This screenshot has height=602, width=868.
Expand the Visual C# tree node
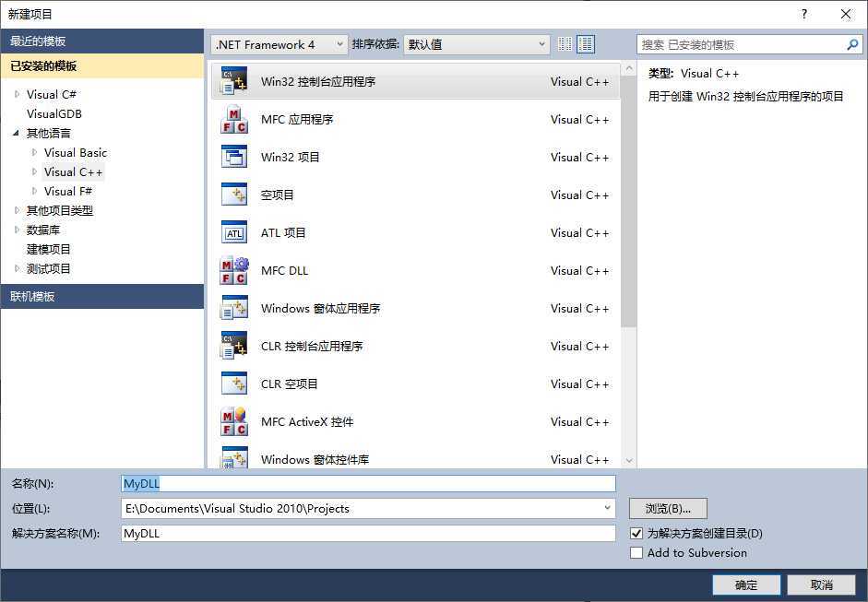pos(17,95)
